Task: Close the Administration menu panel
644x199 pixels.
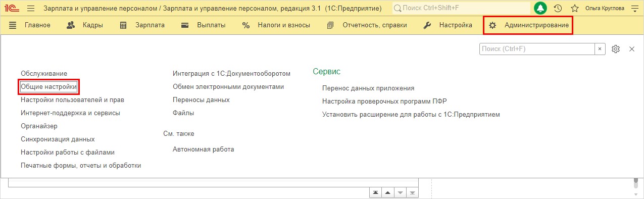Action: point(631,49)
